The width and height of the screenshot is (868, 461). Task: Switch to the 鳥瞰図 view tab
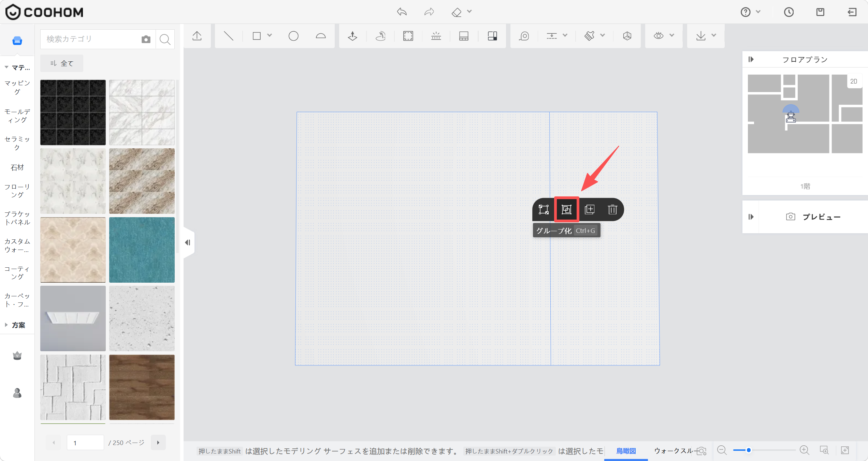click(626, 451)
